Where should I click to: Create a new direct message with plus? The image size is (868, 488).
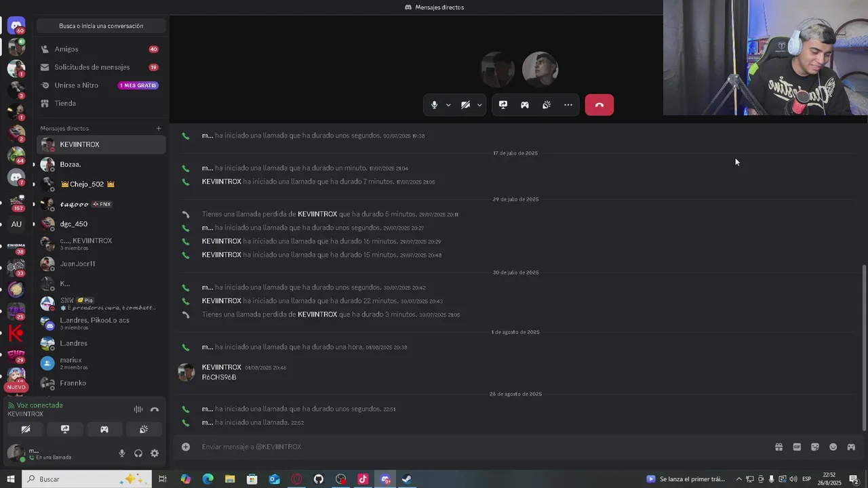click(x=159, y=128)
